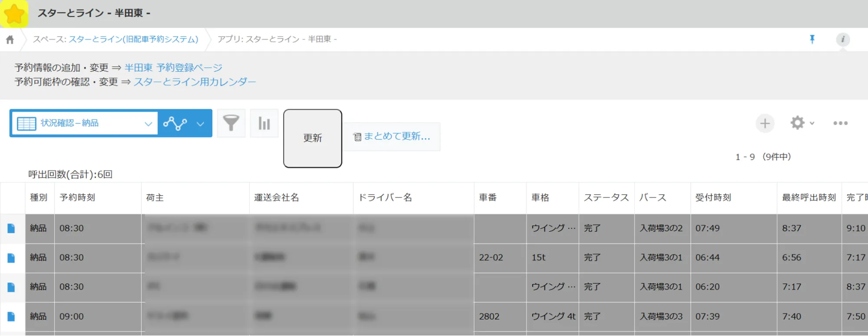868x336 pixels.
Task: Click the まとめて更新 bulk update button
Action: (392, 137)
